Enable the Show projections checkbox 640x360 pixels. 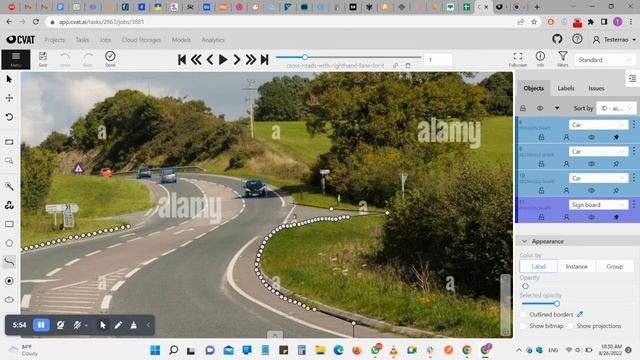(571, 326)
